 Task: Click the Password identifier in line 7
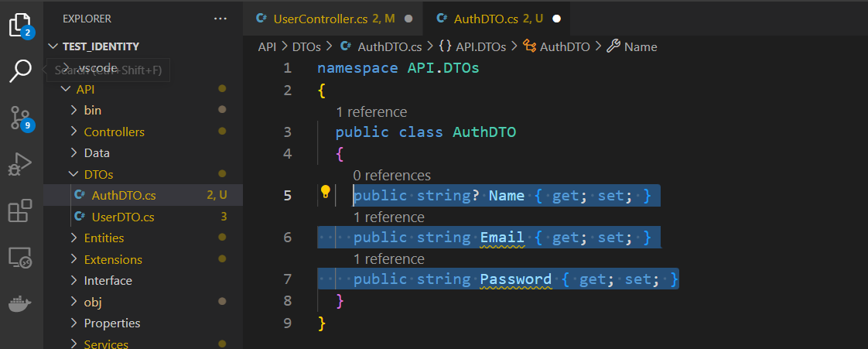tap(515, 279)
